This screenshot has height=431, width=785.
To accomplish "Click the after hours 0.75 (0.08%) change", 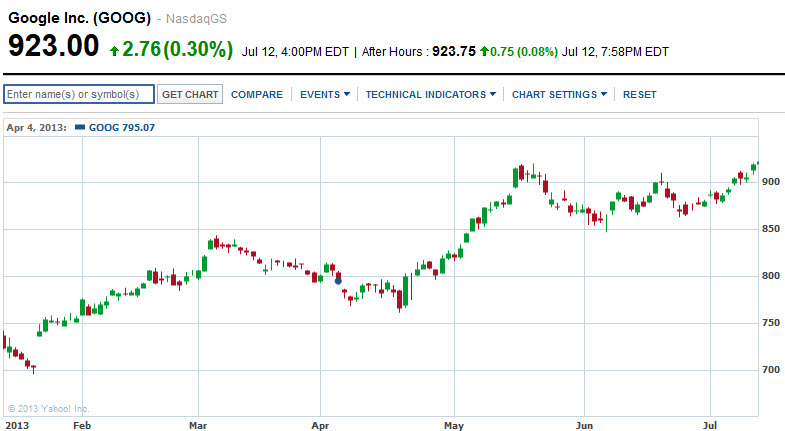I will pos(524,52).
